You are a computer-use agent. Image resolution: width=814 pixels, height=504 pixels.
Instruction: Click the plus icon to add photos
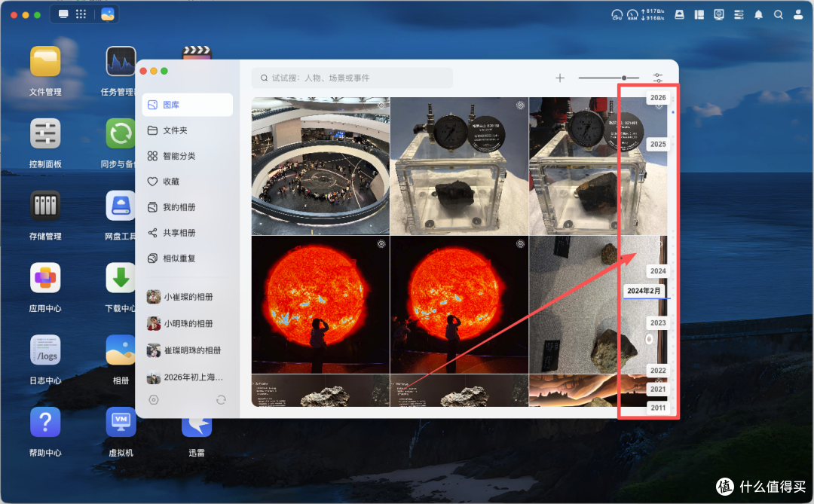coord(559,78)
